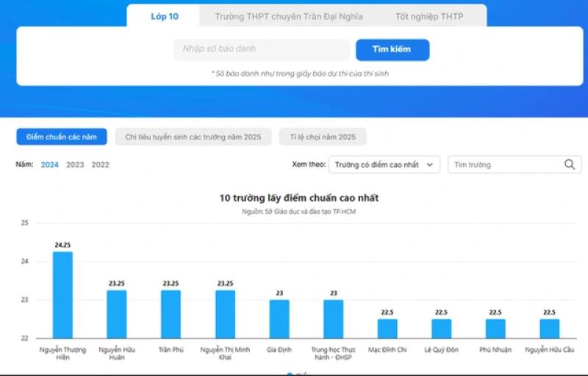This screenshot has height=376, width=588.
Task: Click the Số báo danh hint note
Action: click(300, 73)
